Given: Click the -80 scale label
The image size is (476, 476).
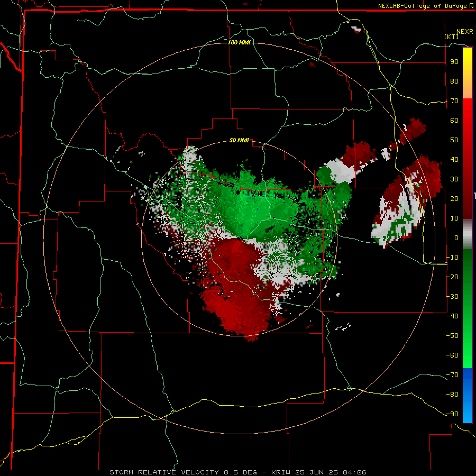Looking at the screenshot, I should 452,395.
